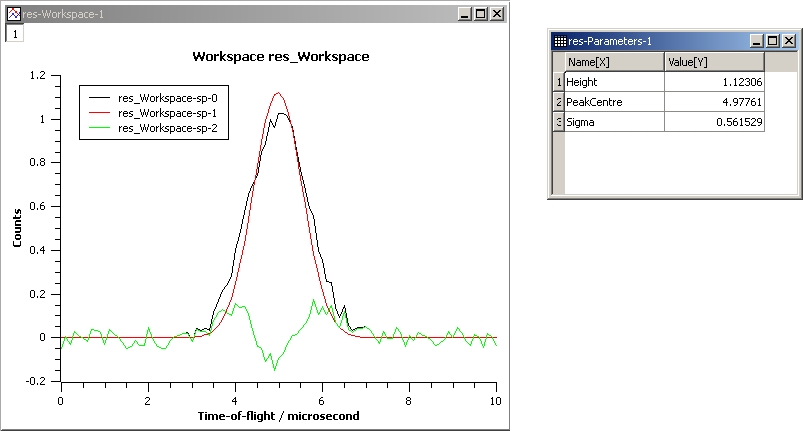Click the res-Parameters-1 table window icon
Image resolution: width=803 pixels, height=431 pixels.
coord(559,41)
